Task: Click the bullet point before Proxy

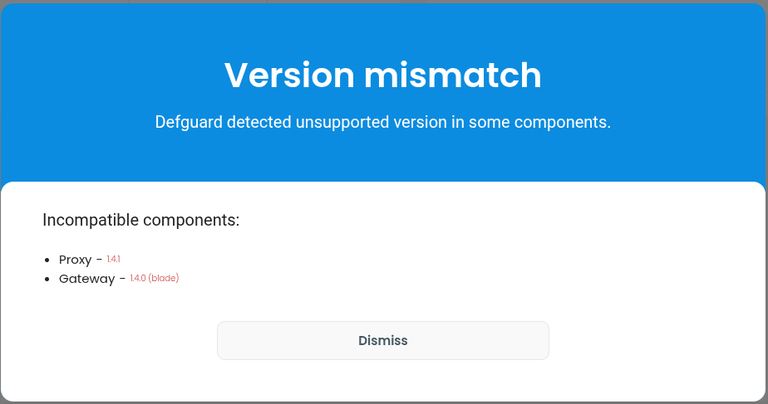Action: click(x=47, y=260)
